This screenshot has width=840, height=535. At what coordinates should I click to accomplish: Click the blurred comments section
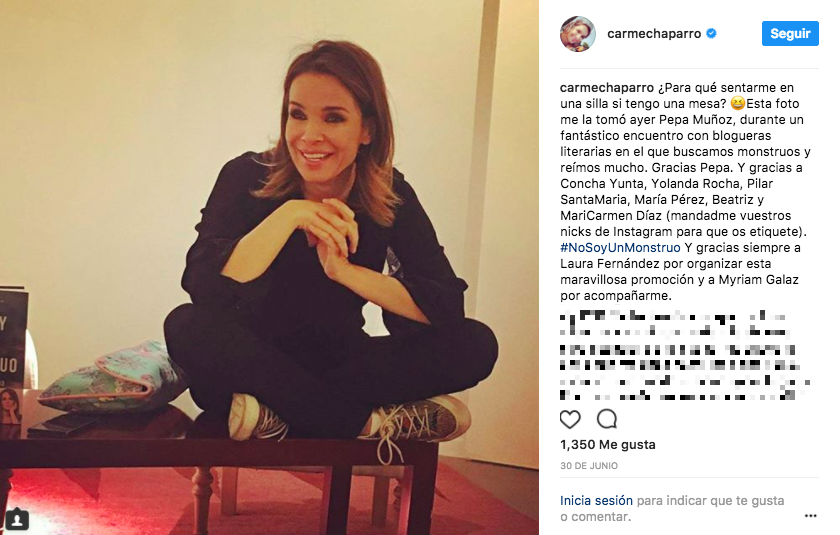click(685, 355)
